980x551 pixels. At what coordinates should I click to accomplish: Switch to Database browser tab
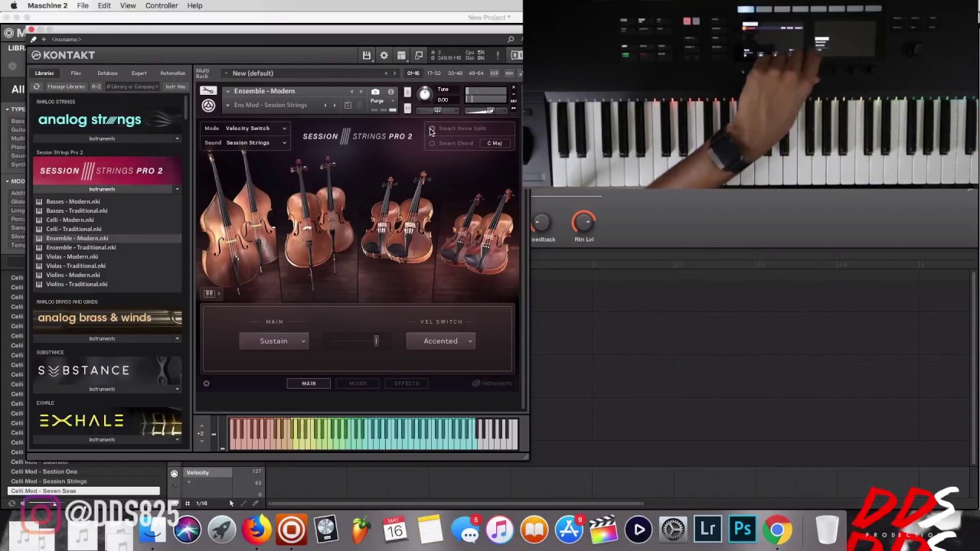(x=107, y=73)
